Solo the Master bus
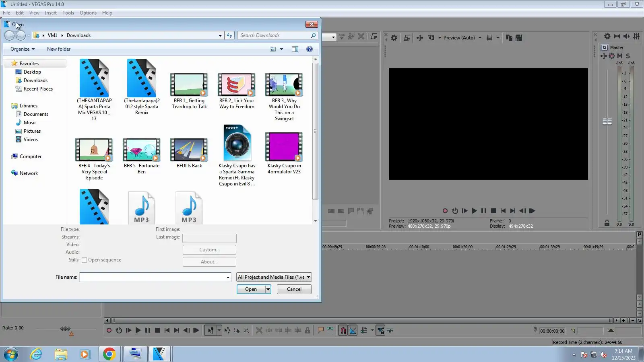The height and width of the screenshot is (362, 644). coord(628,56)
